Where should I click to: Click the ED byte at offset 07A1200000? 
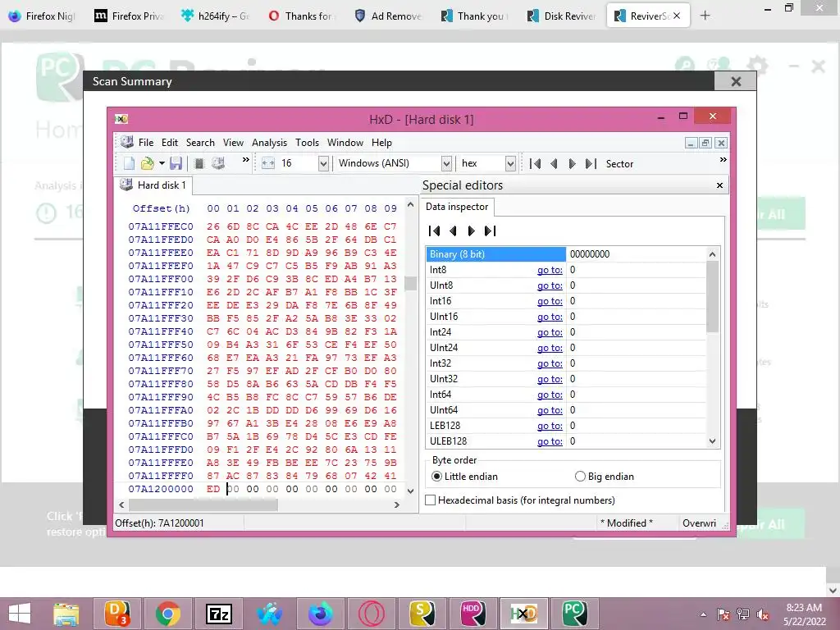213,489
